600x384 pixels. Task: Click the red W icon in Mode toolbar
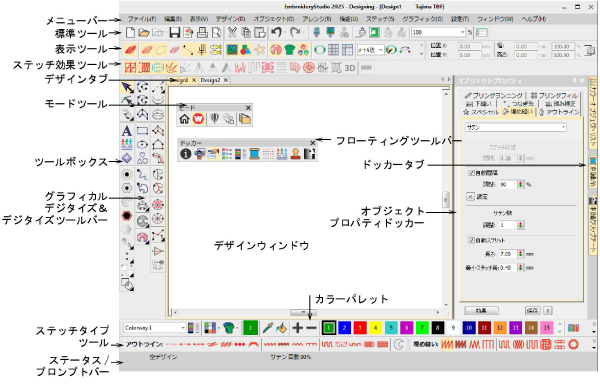click(198, 119)
